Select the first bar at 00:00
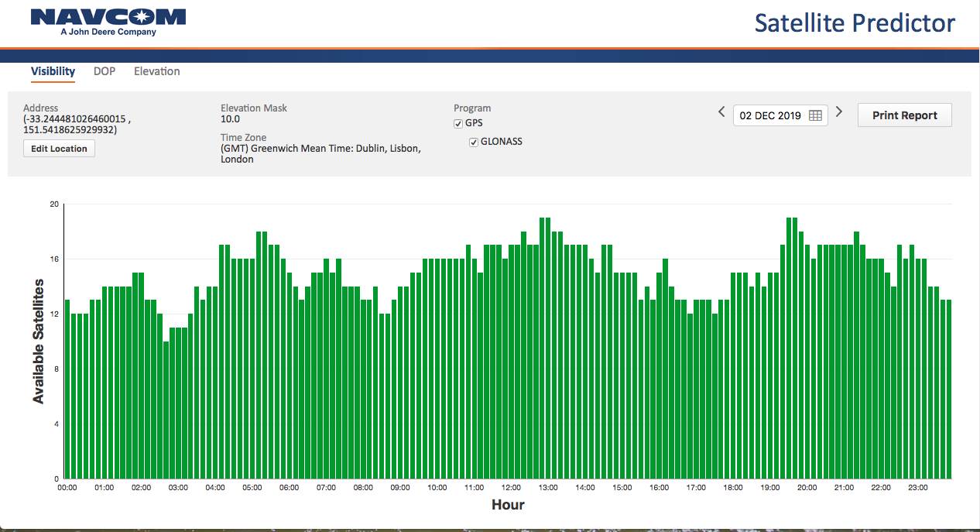 [67, 389]
